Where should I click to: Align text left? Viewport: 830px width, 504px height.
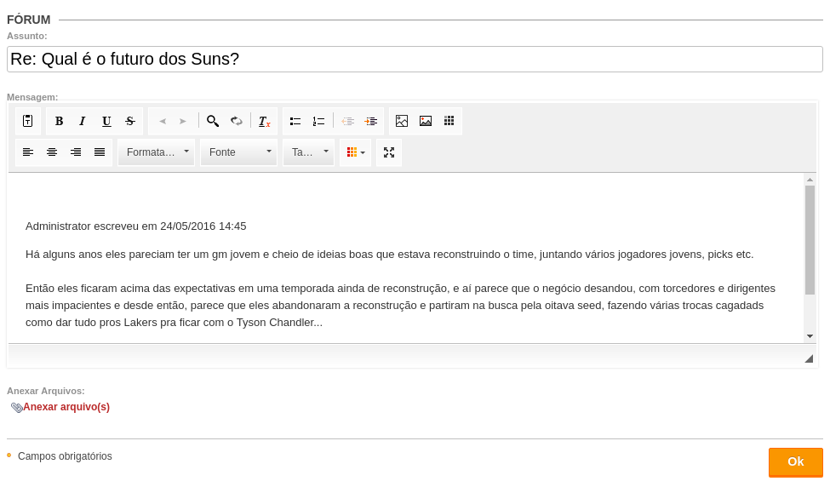click(x=28, y=152)
